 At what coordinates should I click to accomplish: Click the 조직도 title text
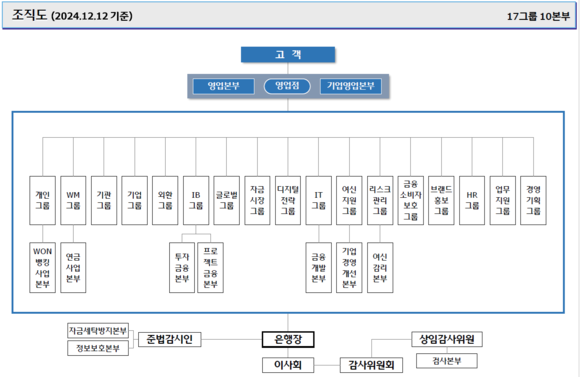click(x=30, y=15)
